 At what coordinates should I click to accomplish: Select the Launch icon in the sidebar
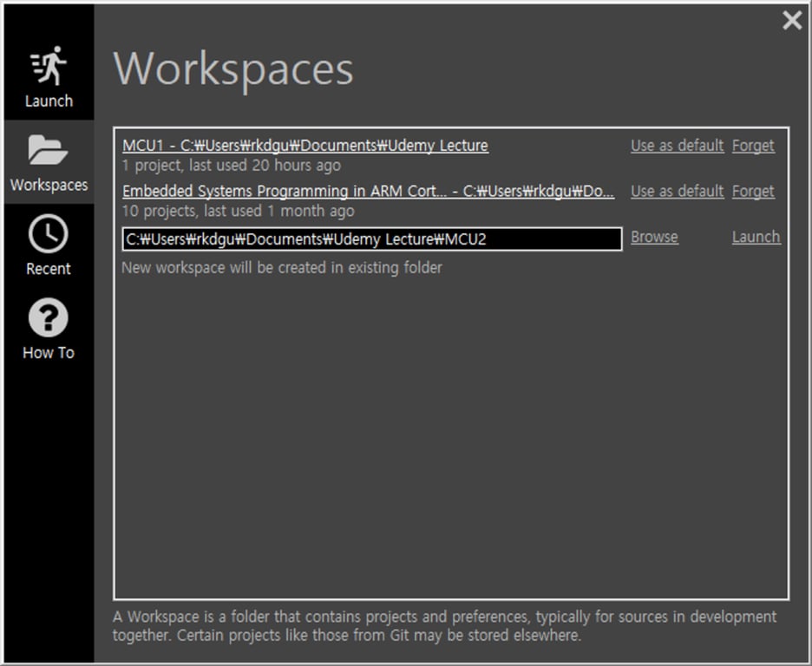48,65
